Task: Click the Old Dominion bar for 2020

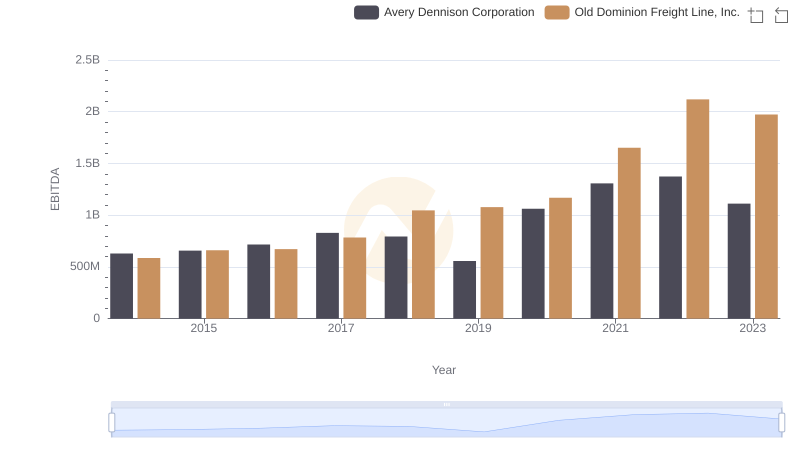Action: pos(560,258)
